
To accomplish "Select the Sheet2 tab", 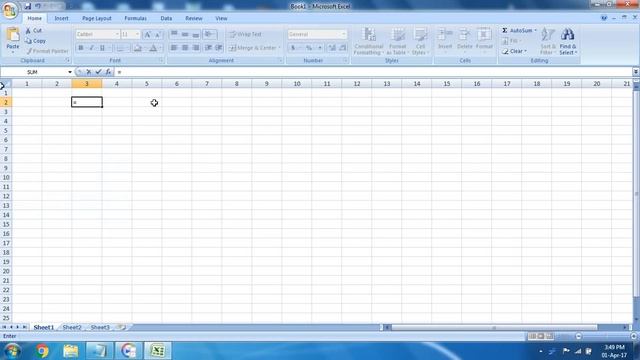I will (x=72, y=327).
